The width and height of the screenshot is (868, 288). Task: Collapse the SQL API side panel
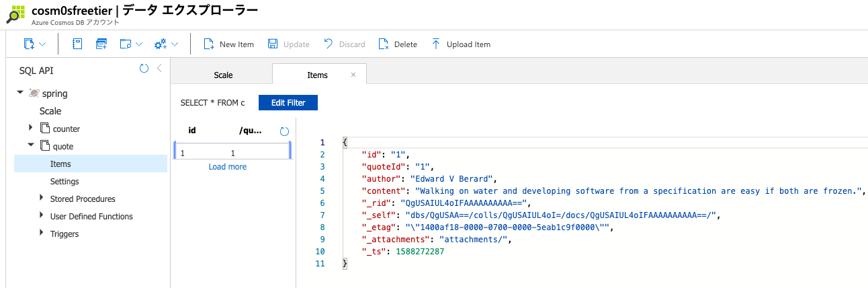tap(159, 69)
